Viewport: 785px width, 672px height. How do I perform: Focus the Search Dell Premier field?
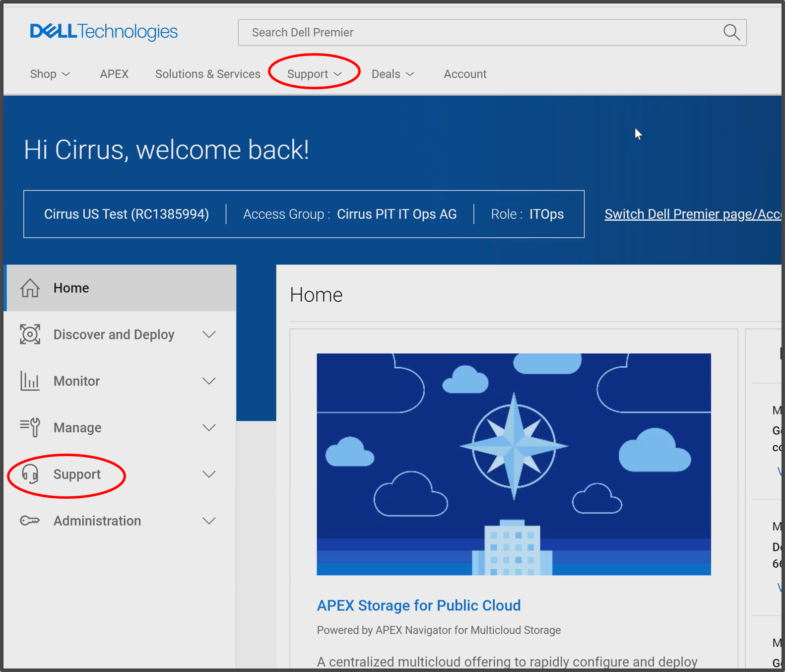tap(492, 32)
